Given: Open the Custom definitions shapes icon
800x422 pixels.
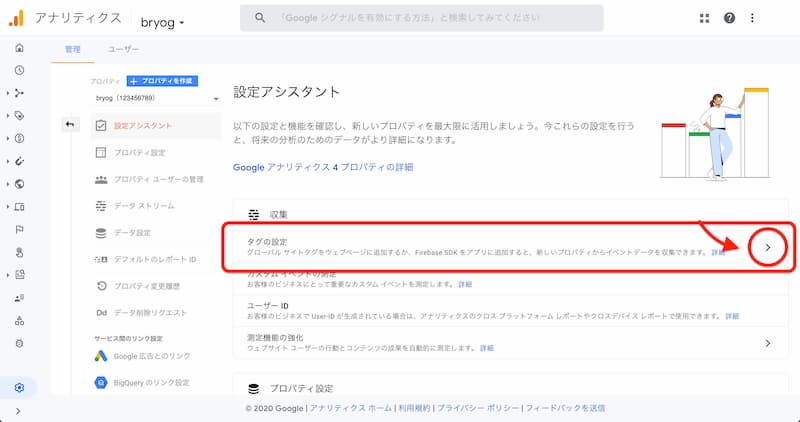Looking at the screenshot, I should (x=19, y=320).
